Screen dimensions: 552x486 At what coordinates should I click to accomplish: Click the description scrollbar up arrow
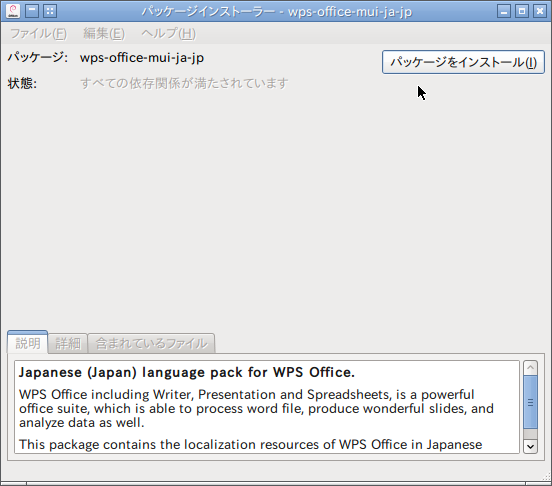tap(530, 368)
